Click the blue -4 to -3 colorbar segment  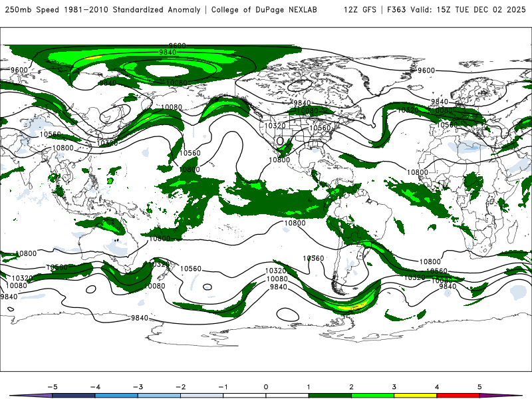[x=116, y=396]
